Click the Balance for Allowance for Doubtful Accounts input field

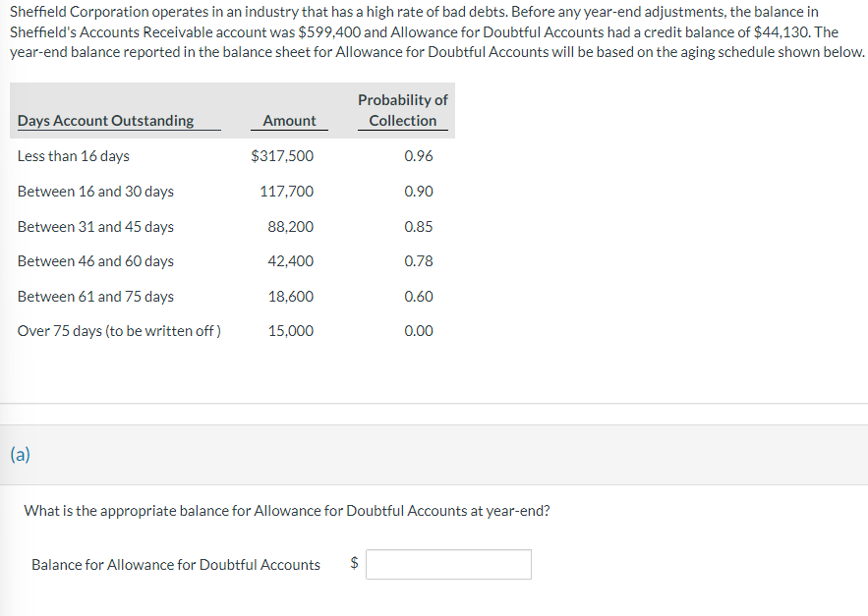pyautogui.click(x=448, y=565)
